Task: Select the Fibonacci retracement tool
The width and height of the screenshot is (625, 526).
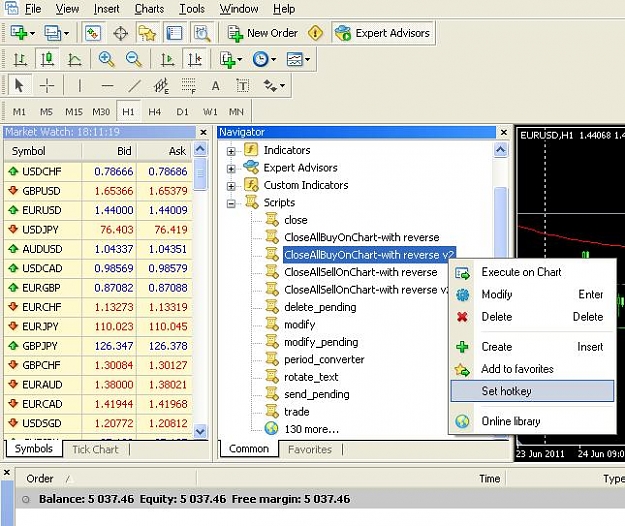Action: point(189,85)
